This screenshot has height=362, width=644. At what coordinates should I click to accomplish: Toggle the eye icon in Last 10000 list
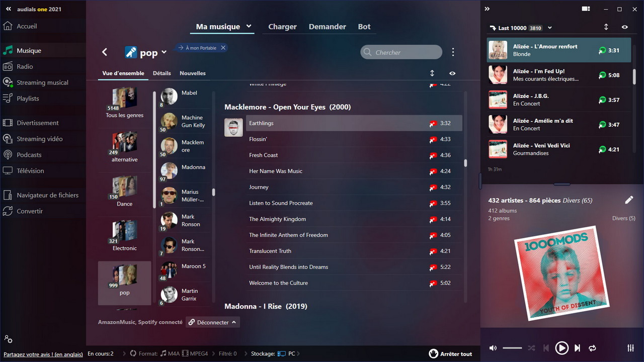pyautogui.click(x=625, y=28)
